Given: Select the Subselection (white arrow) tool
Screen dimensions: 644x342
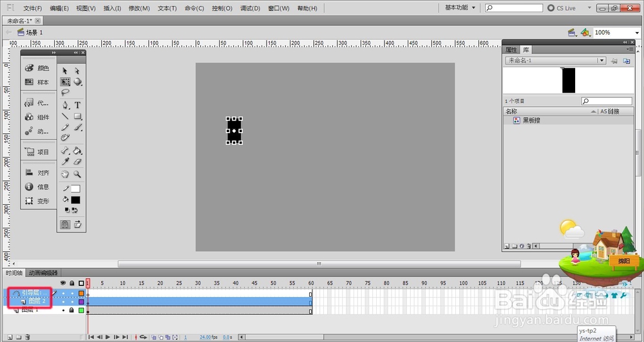Looking at the screenshot, I should (x=77, y=71).
